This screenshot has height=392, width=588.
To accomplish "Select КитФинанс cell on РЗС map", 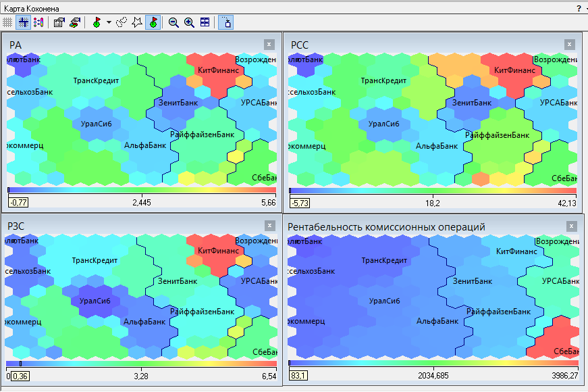I will click(x=218, y=251).
